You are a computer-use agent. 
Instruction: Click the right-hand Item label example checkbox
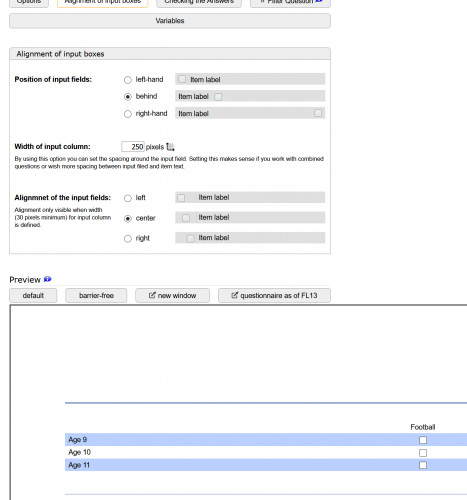318,113
